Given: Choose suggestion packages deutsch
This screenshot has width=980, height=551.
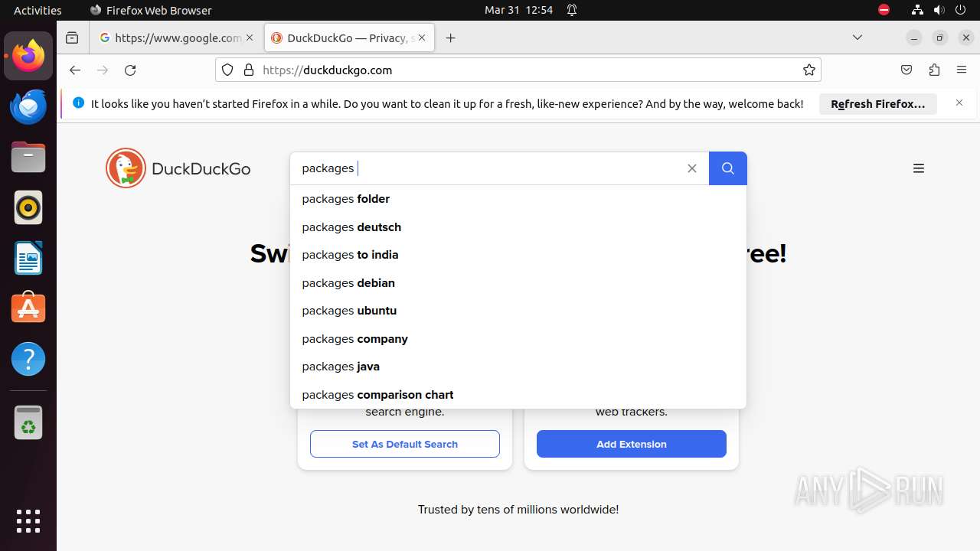Looking at the screenshot, I should pyautogui.click(x=518, y=227).
